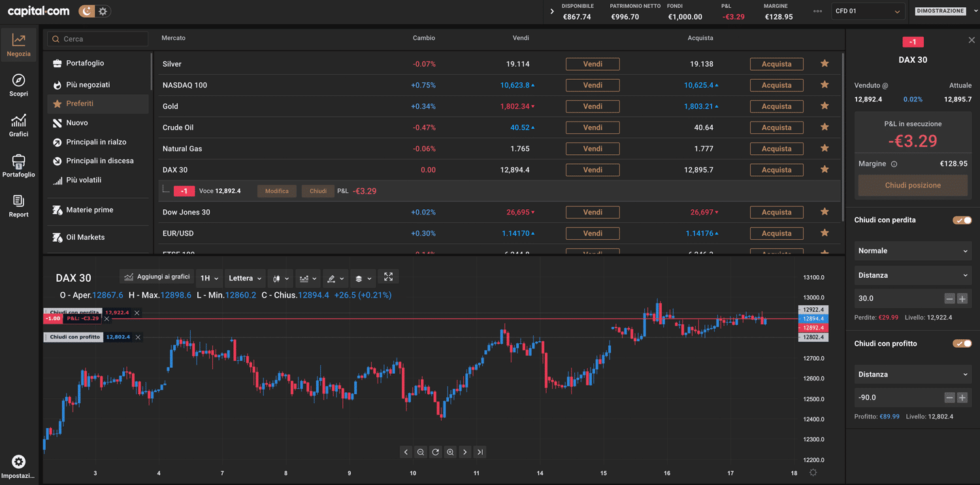
Task: Click the capital.com logo
Action: pos(39,11)
